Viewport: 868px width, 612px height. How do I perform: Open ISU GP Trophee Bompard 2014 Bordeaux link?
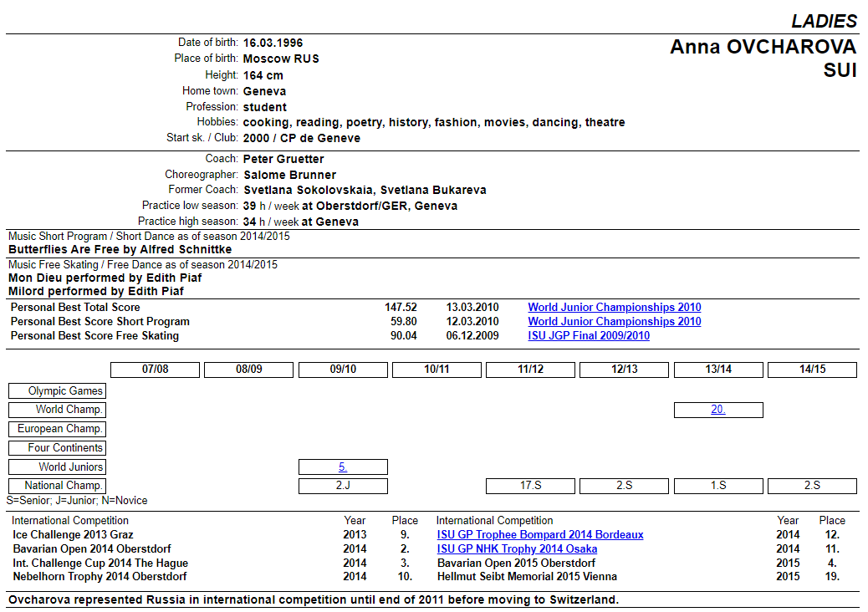[x=539, y=535]
